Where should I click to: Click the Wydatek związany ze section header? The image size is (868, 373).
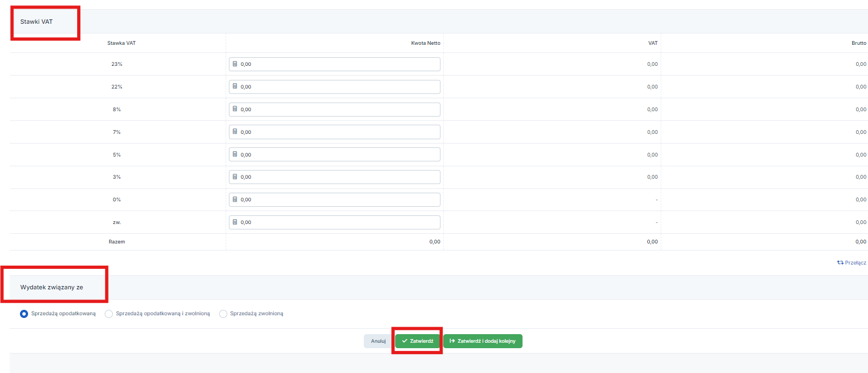[x=52, y=287]
